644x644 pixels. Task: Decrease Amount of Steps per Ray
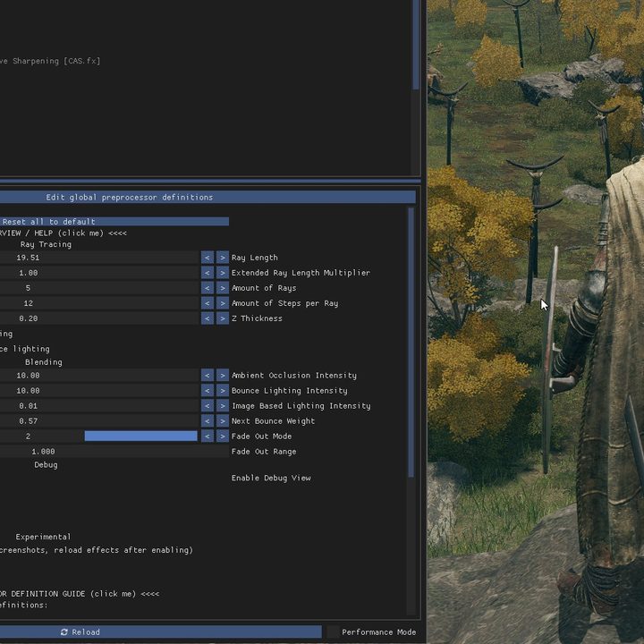pyautogui.click(x=208, y=303)
